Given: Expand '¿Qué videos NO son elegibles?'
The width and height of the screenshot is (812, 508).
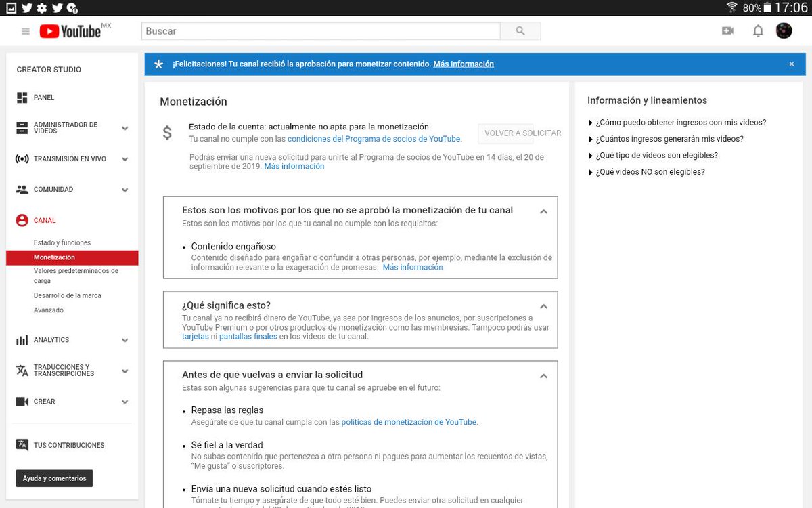Looking at the screenshot, I should [x=646, y=172].
